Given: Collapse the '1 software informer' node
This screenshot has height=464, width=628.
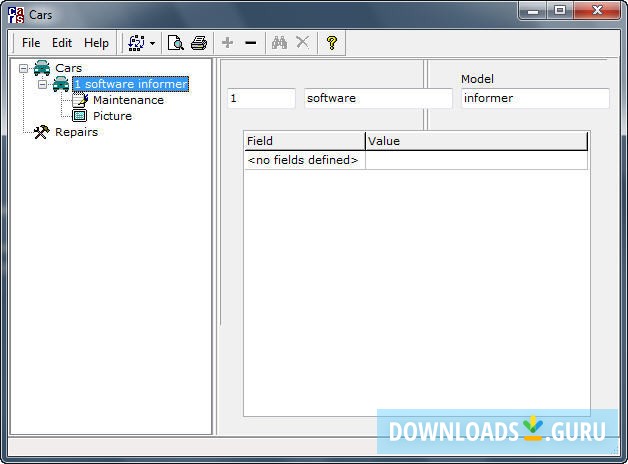Looking at the screenshot, I should (42, 84).
